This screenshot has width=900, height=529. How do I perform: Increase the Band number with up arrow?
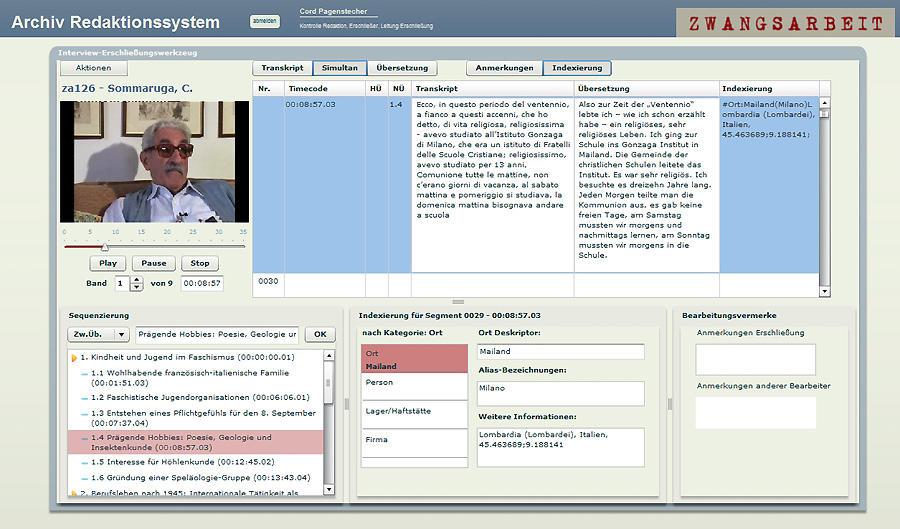[137, 280]
